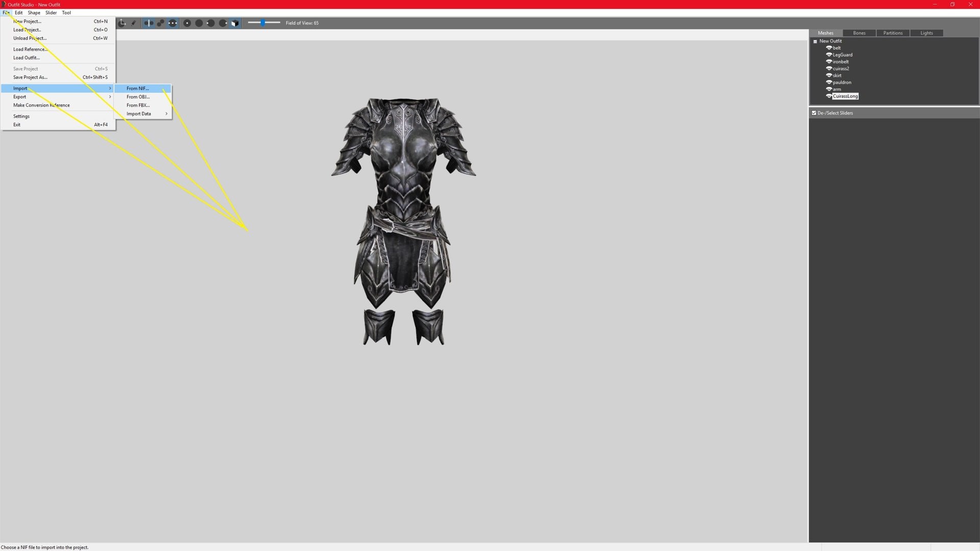Toggle perspective cube view icon
Viewport: 980px width, 551px height.
coord(235,23)
